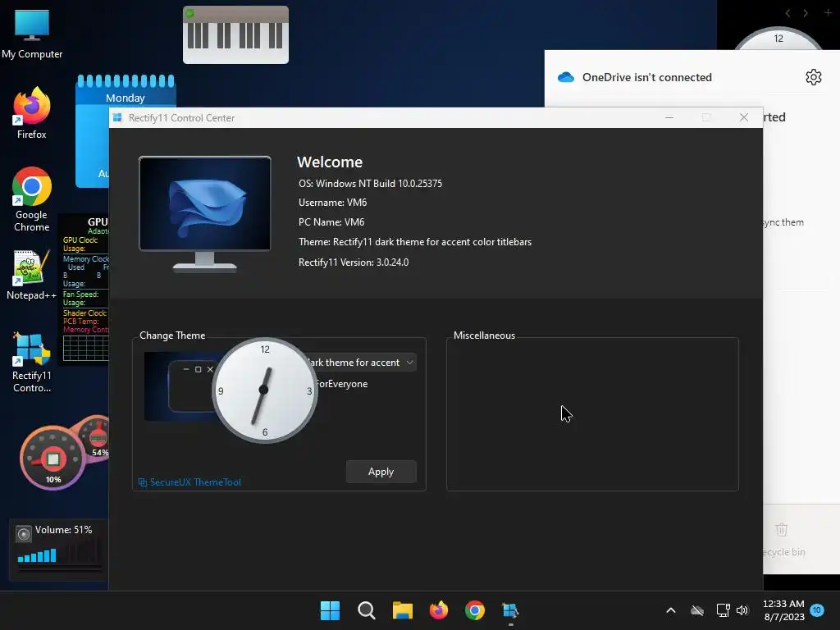Click the Rectify11 Version 3.0.24.0 text
Viewport: 840px width, 630px height.
[354, 262]
